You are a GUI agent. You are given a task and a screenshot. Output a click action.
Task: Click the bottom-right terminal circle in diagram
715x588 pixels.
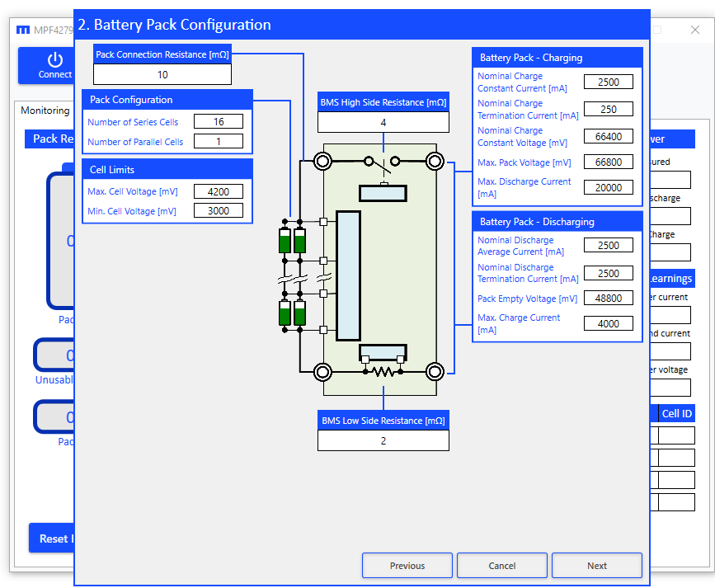pyautogui.click(x=435, y=372)
